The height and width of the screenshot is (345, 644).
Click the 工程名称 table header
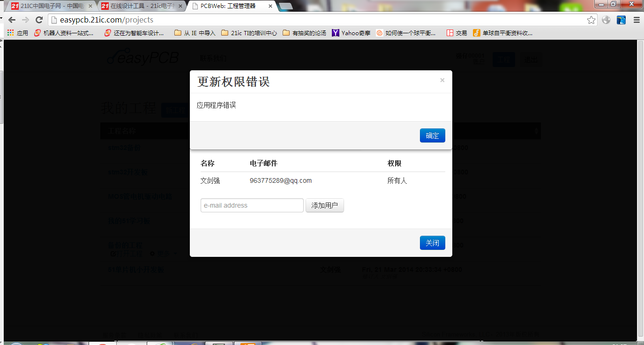pos(122,131)
